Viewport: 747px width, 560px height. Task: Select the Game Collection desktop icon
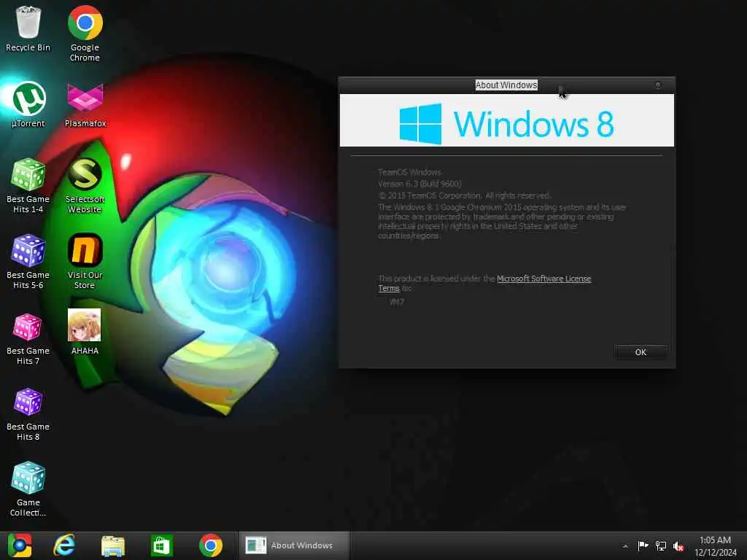[x=28, y=489]
